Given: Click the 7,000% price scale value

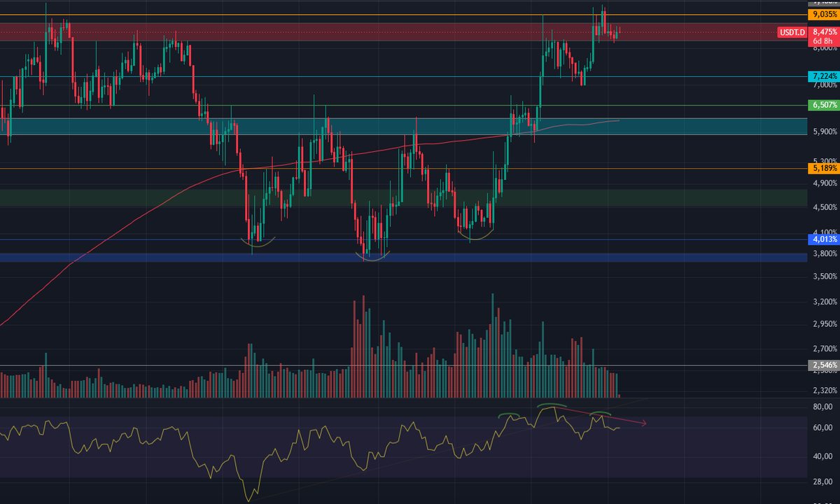Looking at the screenshot, I should coord(825,84).
